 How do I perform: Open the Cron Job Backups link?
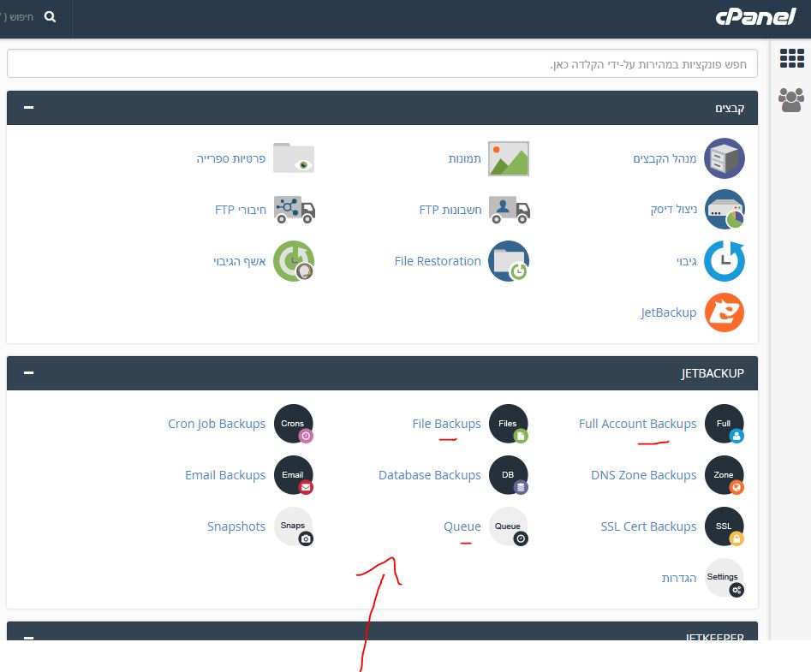tap(217, 424)
